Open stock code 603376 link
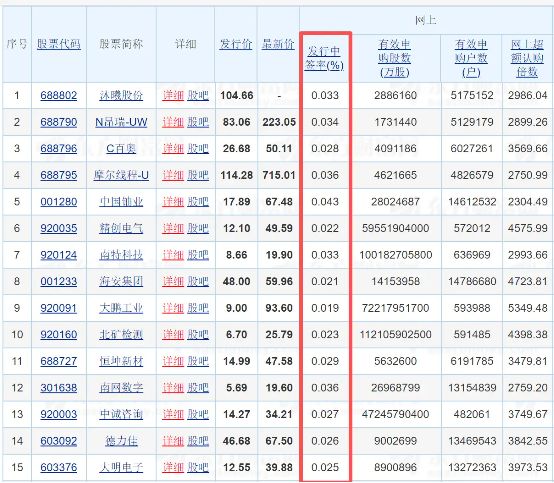 (x=59, y=467)
